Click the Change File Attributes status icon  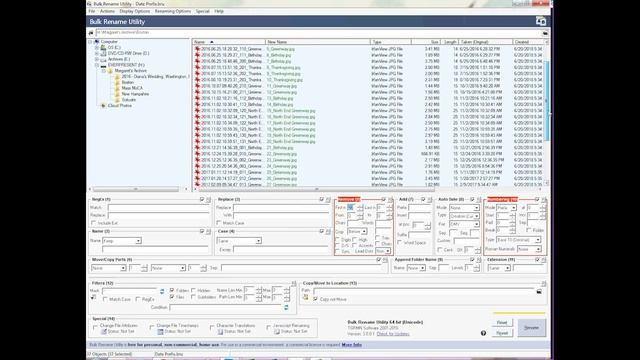(x=104, y=332)
